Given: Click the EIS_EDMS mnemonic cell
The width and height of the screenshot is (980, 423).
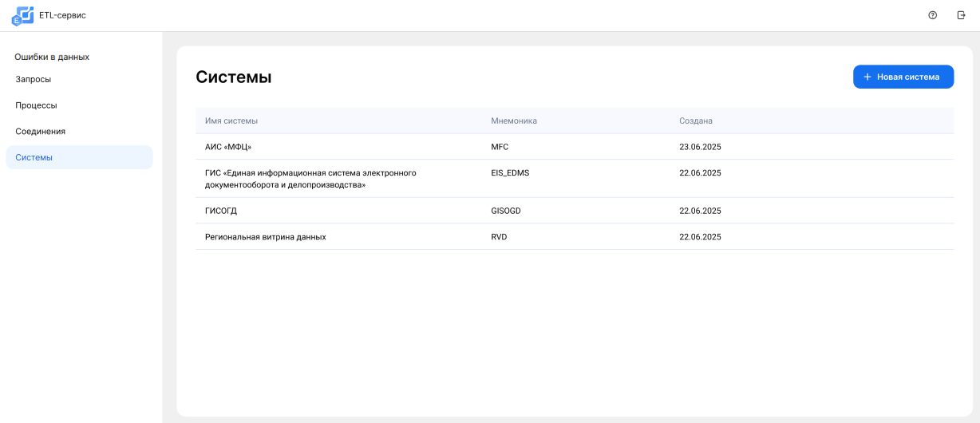Looking at the screenshot, I should pyautogui.click(x=510, y=172).
